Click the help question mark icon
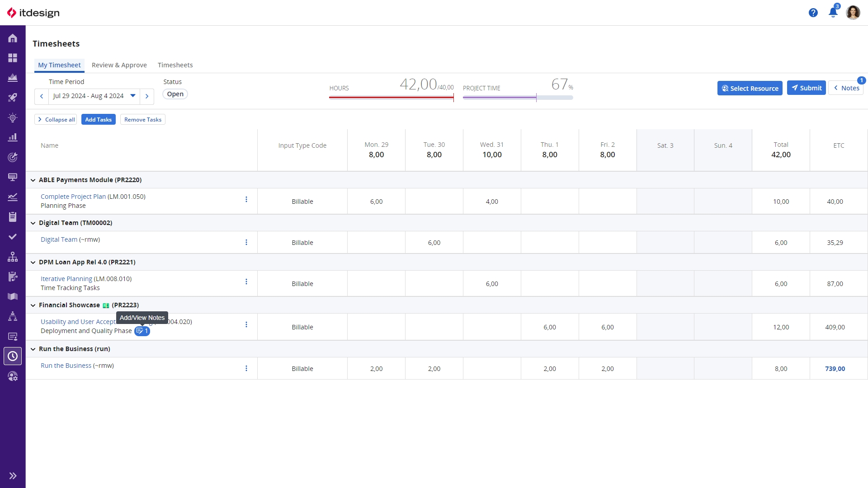This screenshot has width=868, height=488. [x=813, y=13]
